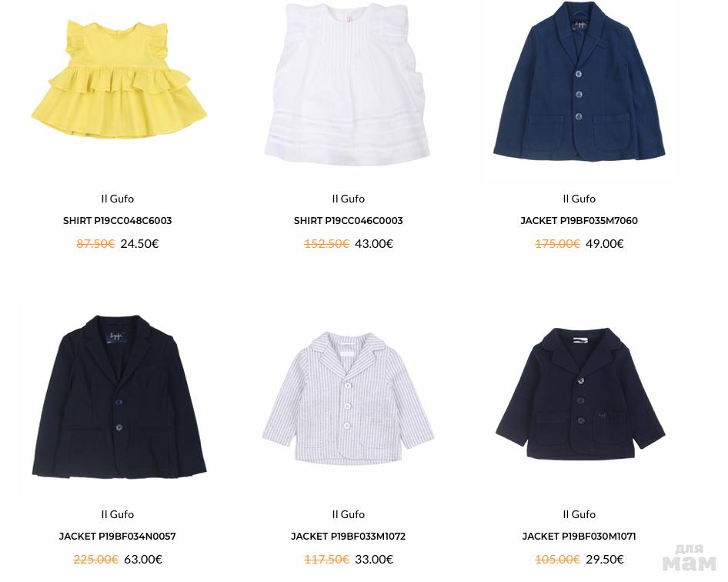Click the SHIRT P19CC048C6003 title
This screenshot has width=728, height=582.
coord(118,221)
